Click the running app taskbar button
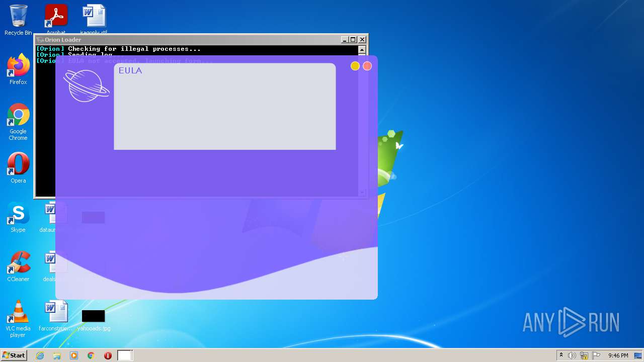This screenshot has height=362, width=644. pyautogui.click(x=125, y=355)
